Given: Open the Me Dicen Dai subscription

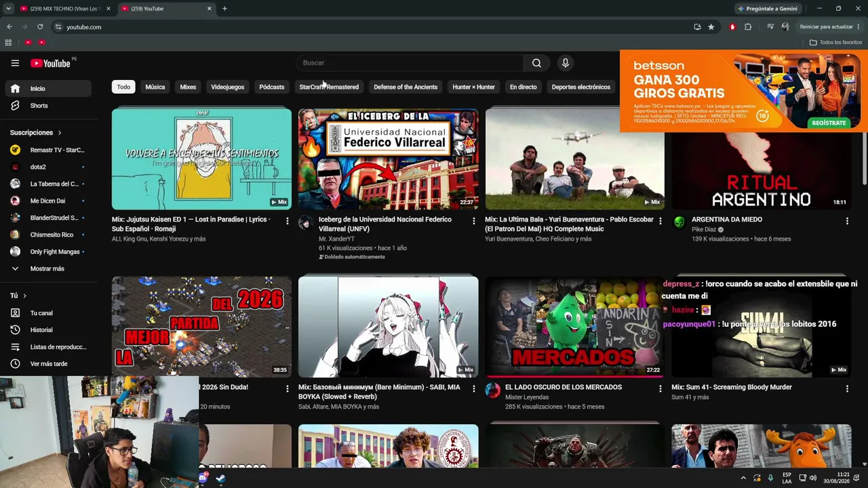Looking at the screenshot, I should [48, 201].
